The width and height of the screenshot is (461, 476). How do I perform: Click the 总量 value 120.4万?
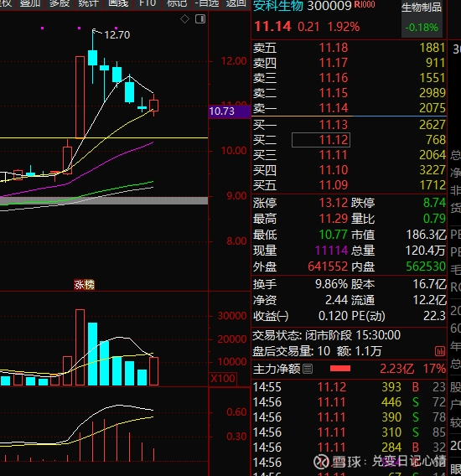click(x=426, y=251)
